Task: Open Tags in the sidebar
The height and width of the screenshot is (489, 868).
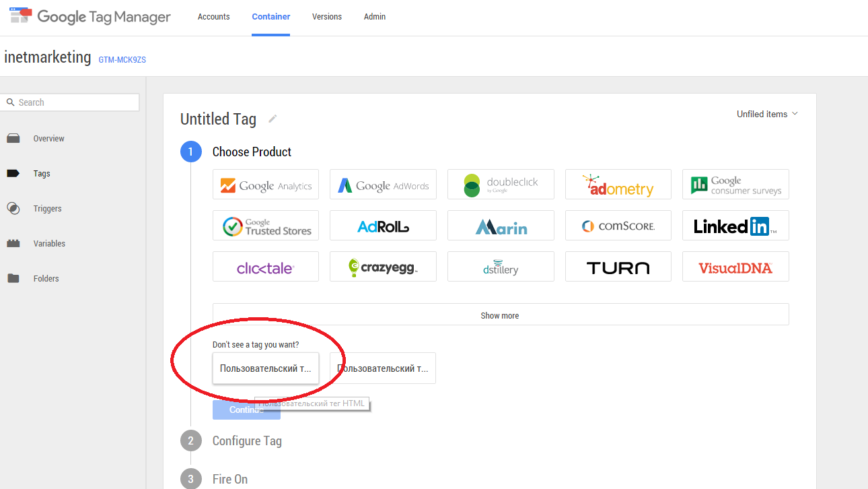Action: tap(42, 174)
